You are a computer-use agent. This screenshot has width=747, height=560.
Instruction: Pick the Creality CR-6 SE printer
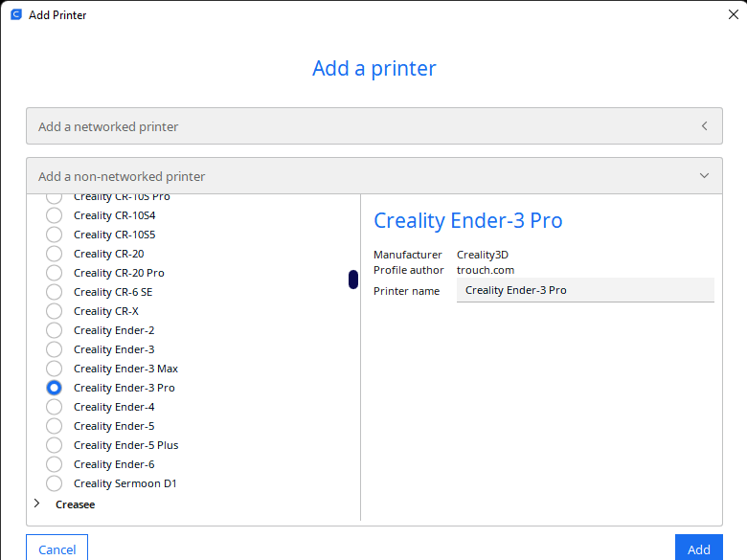click(55, 292)
